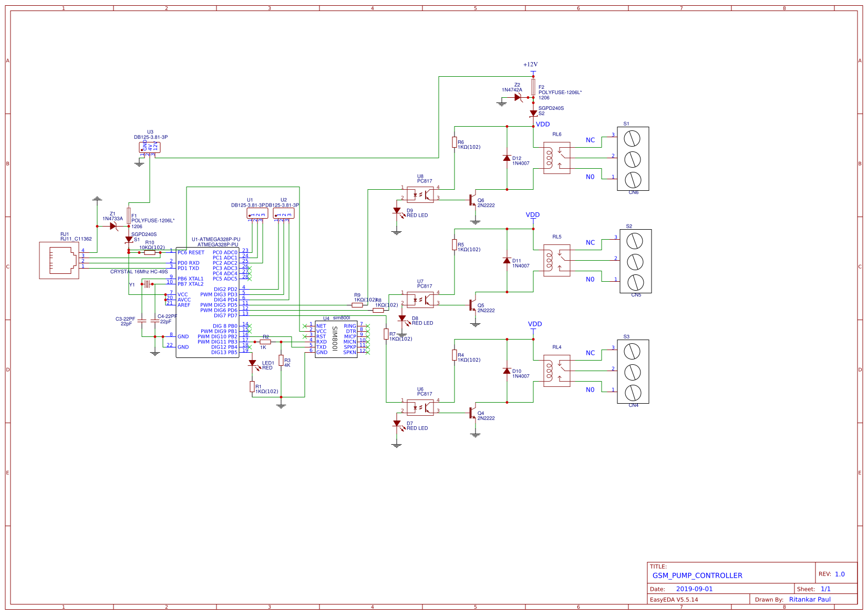Screen dimensions: 868x615
Task: Click the GSM_PUMP_CONTROLLER title text
Action: click(697, 575)
